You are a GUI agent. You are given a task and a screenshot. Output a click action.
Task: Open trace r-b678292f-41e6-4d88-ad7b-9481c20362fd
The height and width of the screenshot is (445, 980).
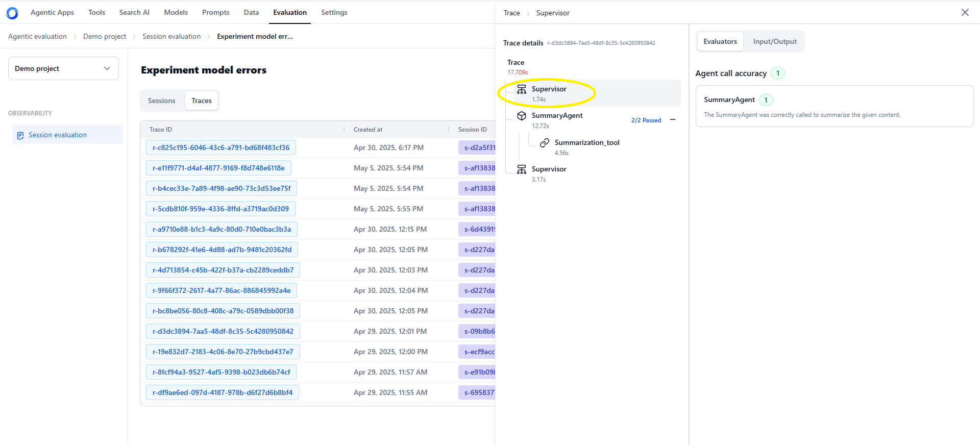coord(222,250)
